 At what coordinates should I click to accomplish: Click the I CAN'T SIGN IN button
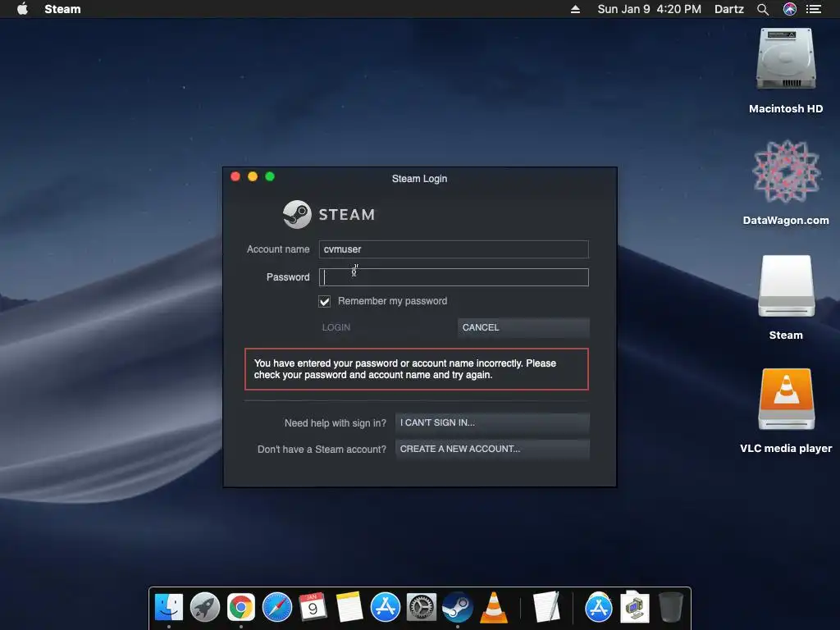pos(492,422)
